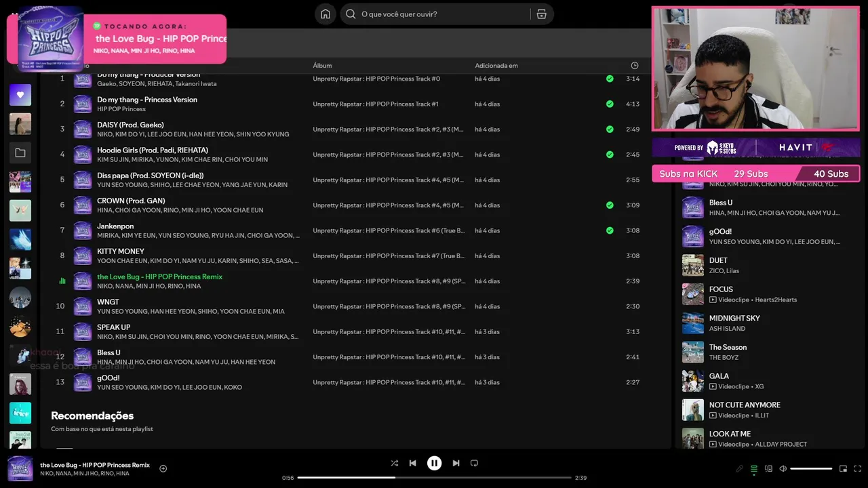This screenshot has width=868, height=488.
Task: Click the Recomendações heading
Action: tap(92, 415)
